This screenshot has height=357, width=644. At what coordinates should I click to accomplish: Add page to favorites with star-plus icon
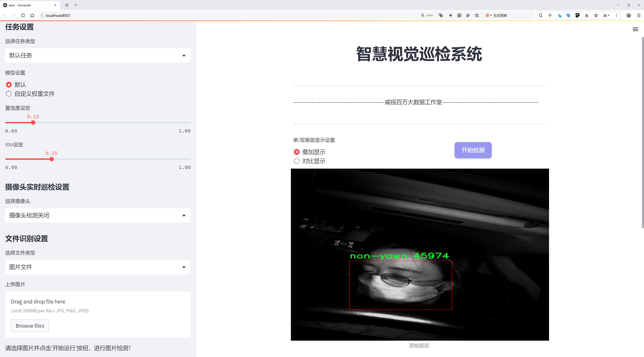click(x=477, y=15)
